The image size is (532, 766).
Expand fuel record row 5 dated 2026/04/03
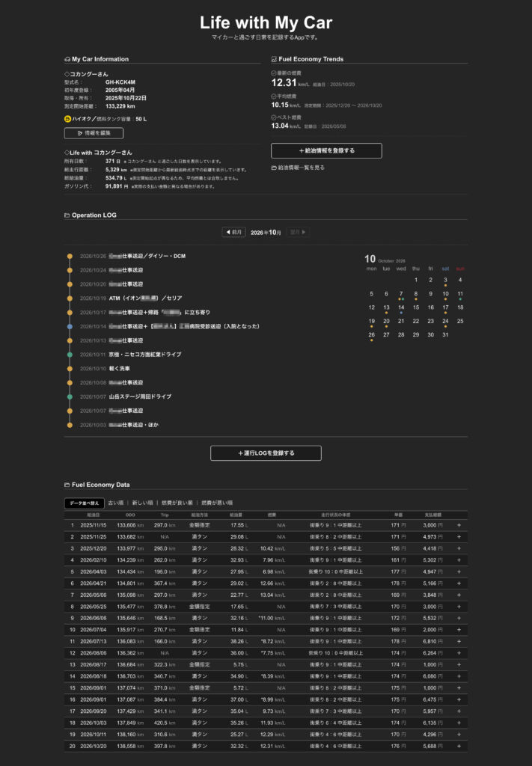click(459, 572)
